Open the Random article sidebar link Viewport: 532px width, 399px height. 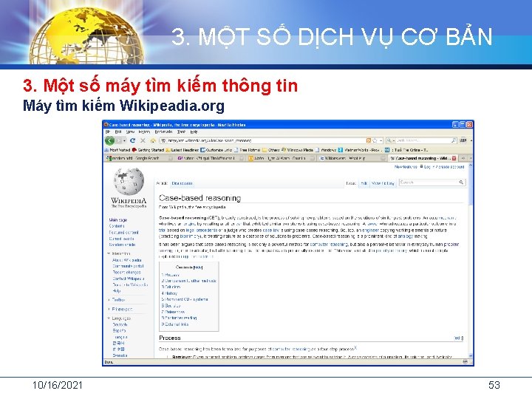pos(122,245)
